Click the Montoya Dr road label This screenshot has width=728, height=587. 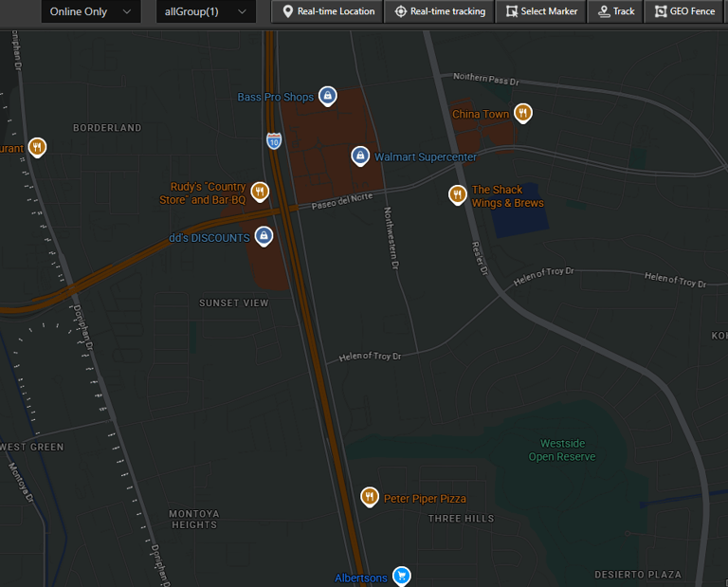point(22,483)
